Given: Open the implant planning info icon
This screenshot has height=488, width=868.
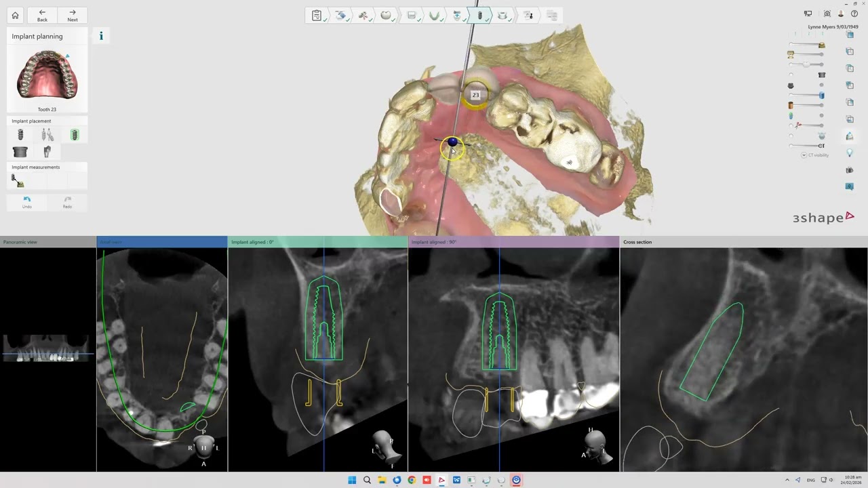Looking at the screenshot, I should [x=101, y=36].
